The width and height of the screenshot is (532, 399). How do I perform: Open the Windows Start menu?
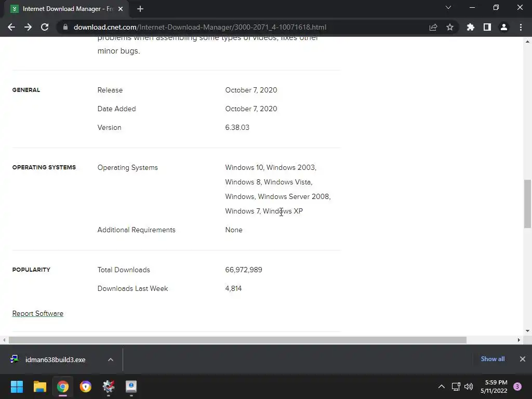click(x=17, y=387)
